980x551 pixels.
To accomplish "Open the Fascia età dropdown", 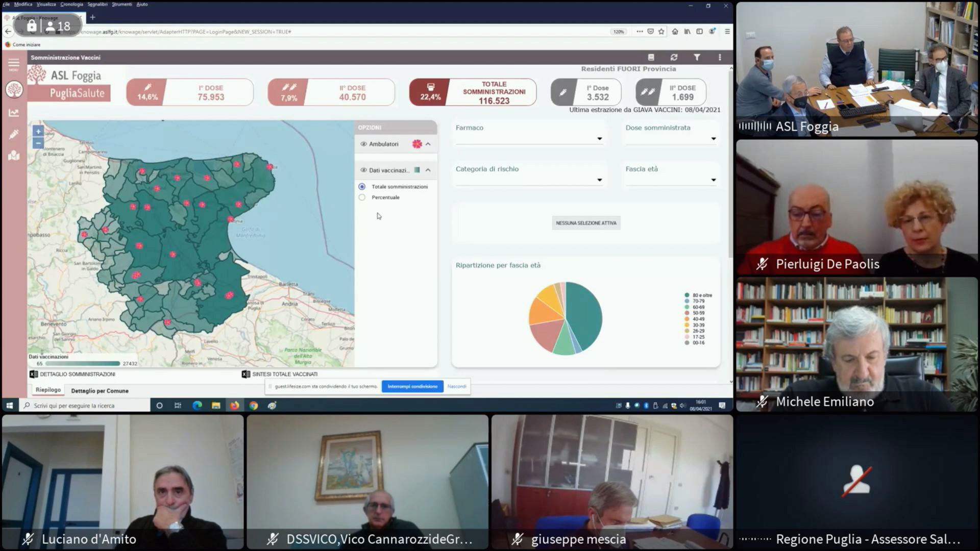I will click(x=671, y=180).
